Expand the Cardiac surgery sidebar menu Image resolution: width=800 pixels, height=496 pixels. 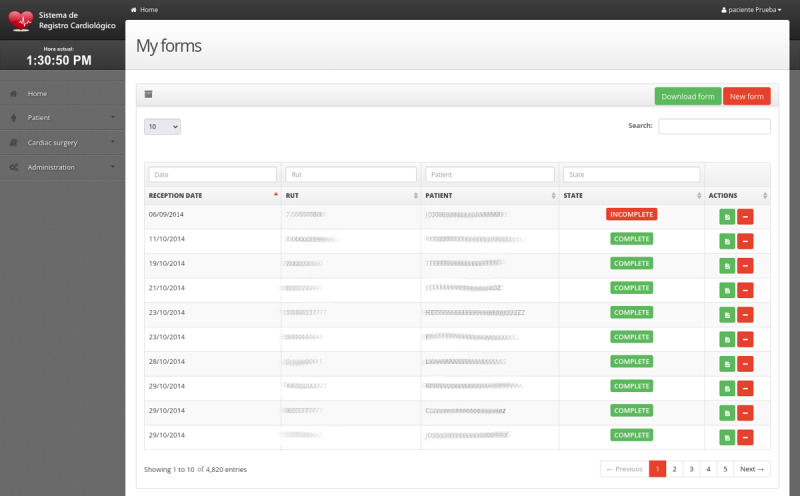click(62, 142)
